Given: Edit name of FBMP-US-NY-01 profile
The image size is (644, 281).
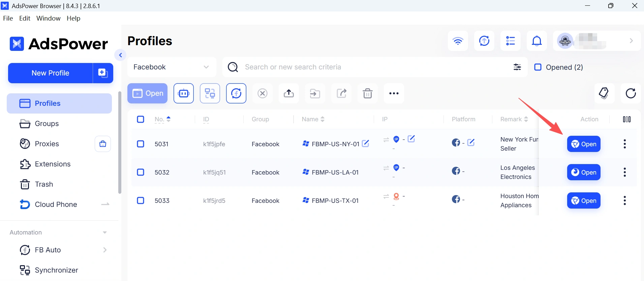Looking at the screenshot, I should coord(365,144).
